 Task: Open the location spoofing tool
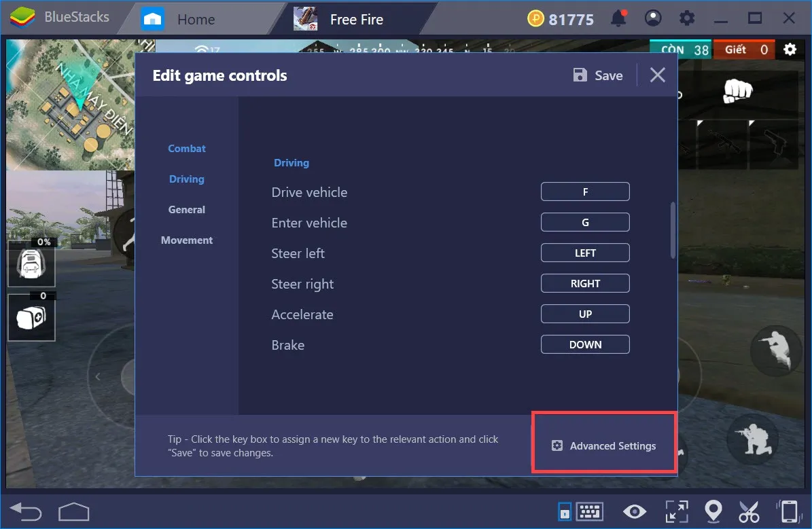pyautogui.click(x=713, y=511)
